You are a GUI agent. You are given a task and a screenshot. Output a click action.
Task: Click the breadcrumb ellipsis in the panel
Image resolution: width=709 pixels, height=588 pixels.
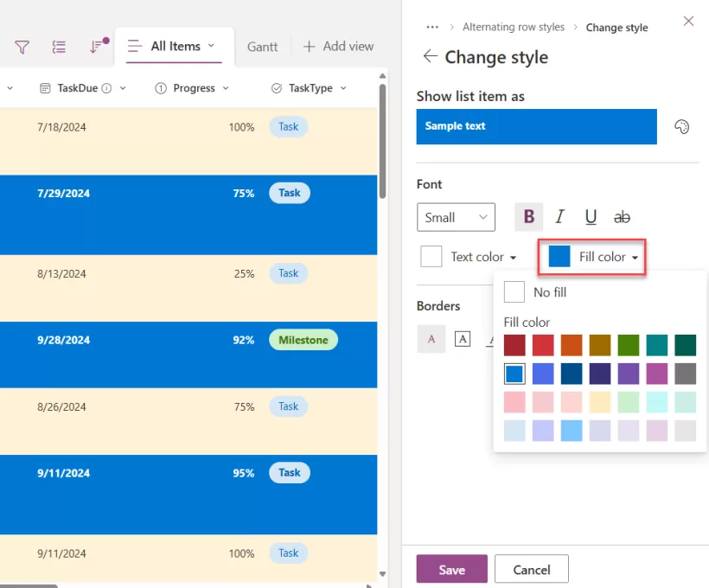pyautogui.click(x=432, y=27)
